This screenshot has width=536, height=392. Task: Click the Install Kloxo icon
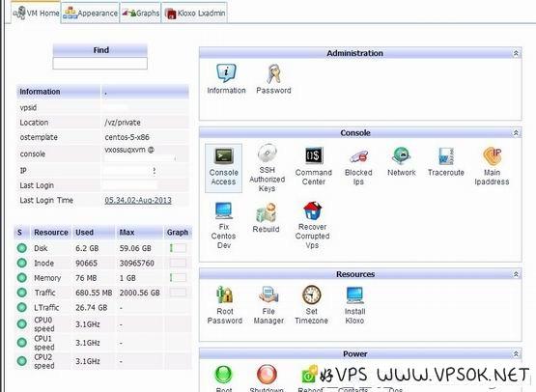[354, 295]
